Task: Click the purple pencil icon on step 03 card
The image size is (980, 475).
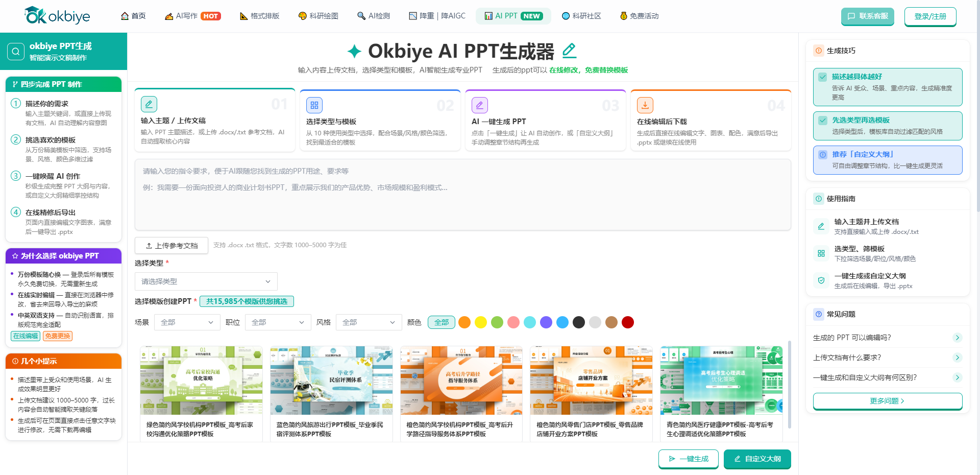Action: pos(479,105)
